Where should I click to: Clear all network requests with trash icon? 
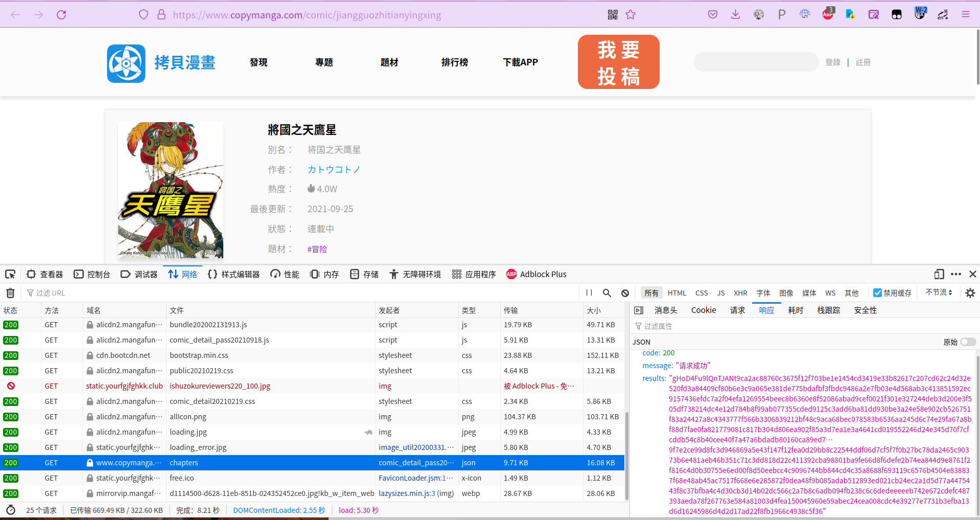[x=10, y=292]
